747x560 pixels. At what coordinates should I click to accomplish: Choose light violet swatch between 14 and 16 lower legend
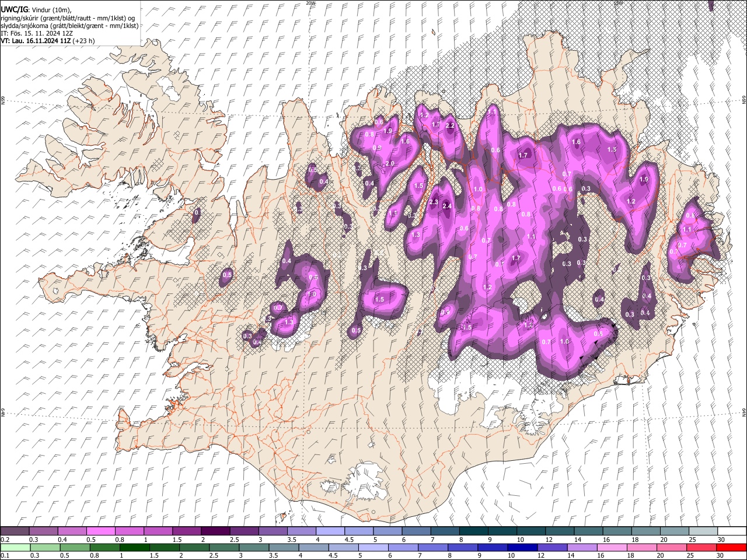tap(581, 547)
